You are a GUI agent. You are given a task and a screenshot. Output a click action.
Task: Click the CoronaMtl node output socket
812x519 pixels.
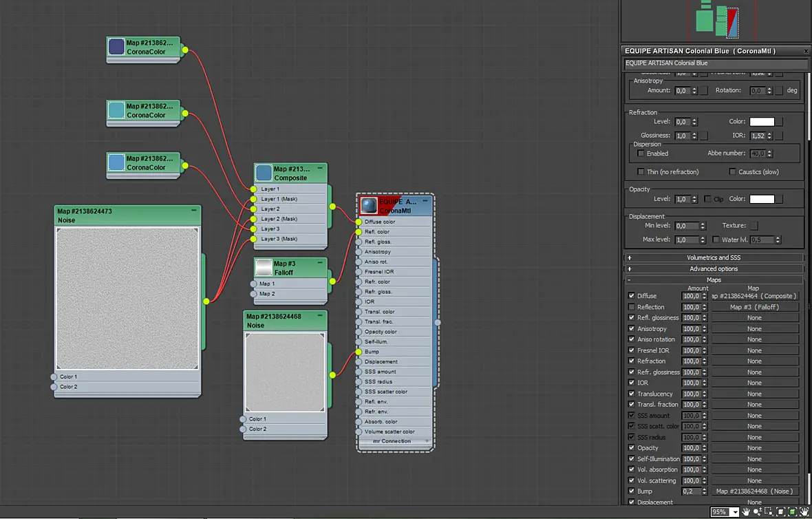438,322
